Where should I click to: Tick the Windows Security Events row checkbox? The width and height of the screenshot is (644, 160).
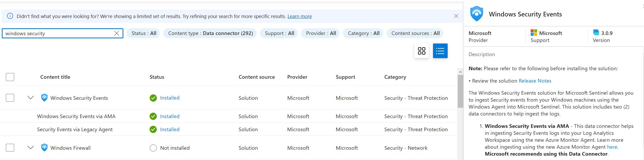pyautogui.click(x=10, y=98)
